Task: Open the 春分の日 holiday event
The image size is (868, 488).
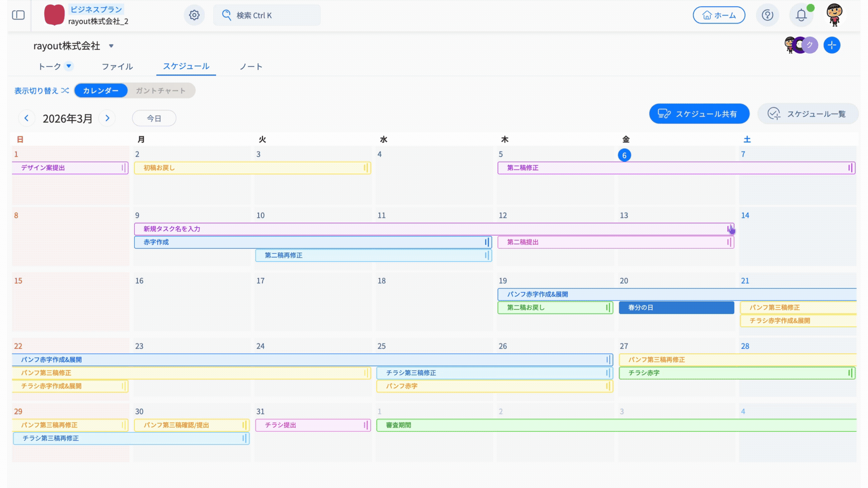Action: coord(676,307)
